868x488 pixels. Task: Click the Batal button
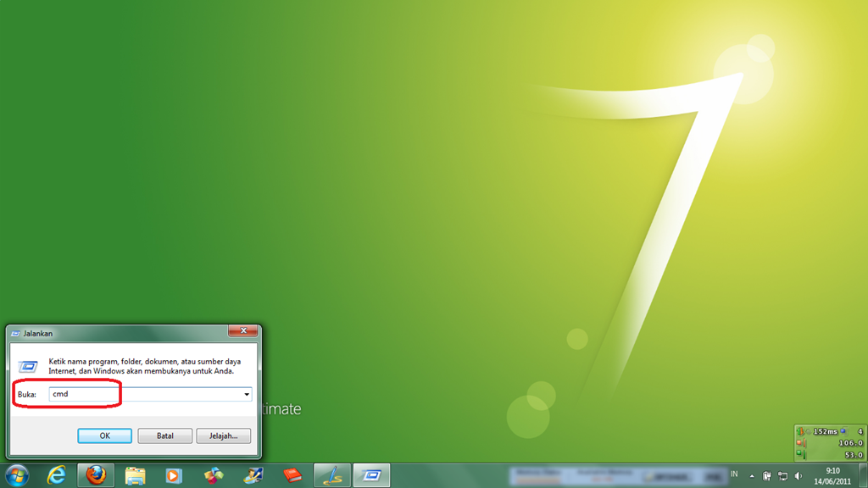[x=165, y=436]
